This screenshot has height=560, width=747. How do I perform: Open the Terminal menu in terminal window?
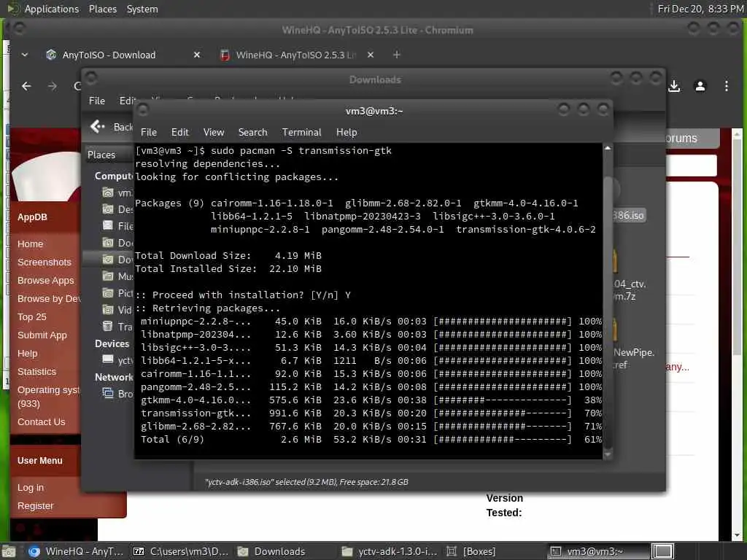(x=301, y=133)
